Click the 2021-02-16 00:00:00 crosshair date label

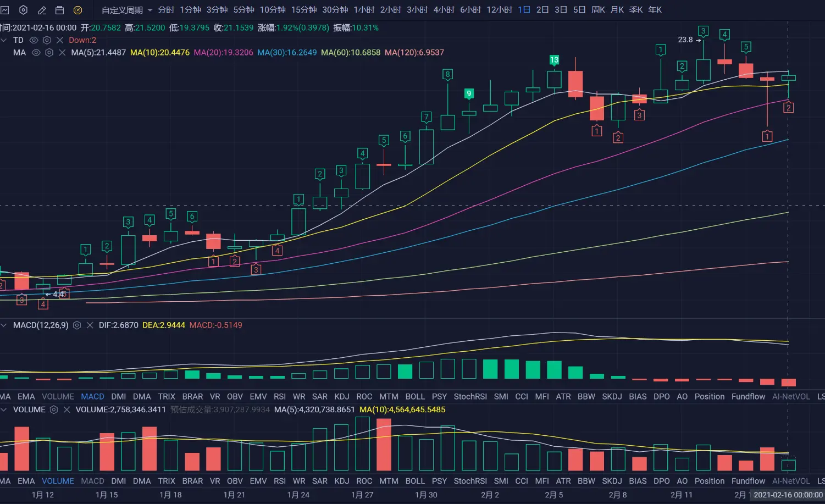[788, 495]
